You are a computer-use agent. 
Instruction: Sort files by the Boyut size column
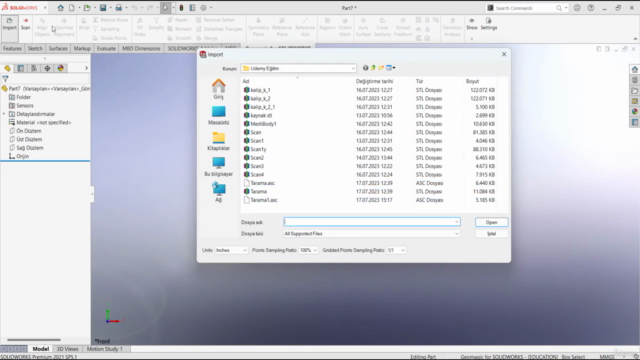pyautogui.click(x=472, y=81)
